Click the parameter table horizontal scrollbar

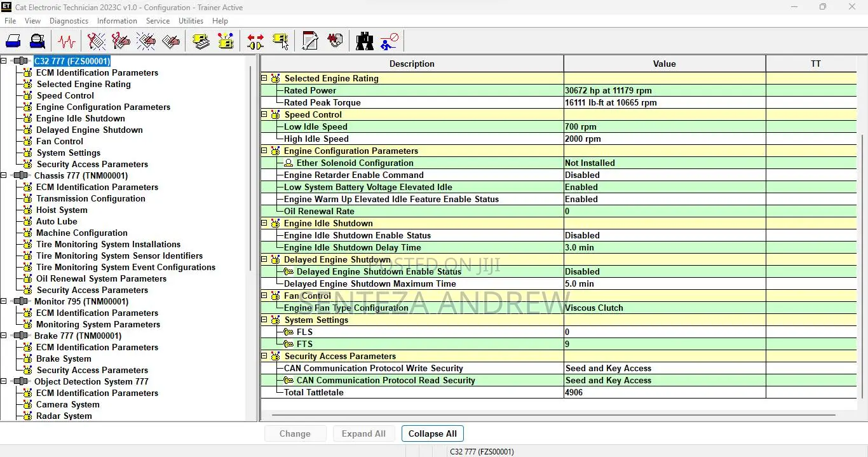point(553,415)
